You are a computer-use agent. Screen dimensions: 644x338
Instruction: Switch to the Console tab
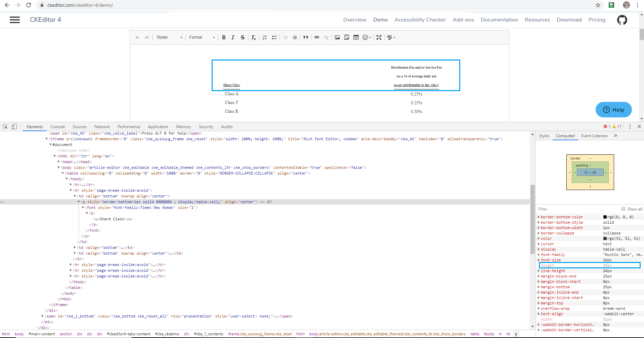(x=58, y=127)
